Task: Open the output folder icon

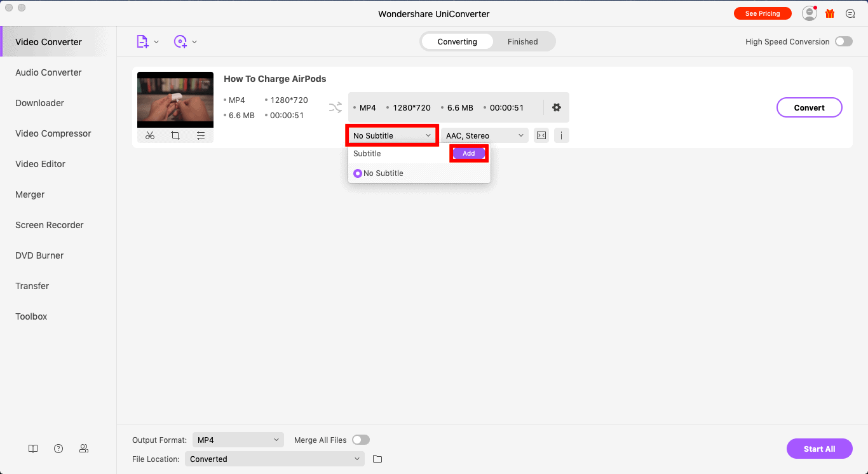Action: 377,459
